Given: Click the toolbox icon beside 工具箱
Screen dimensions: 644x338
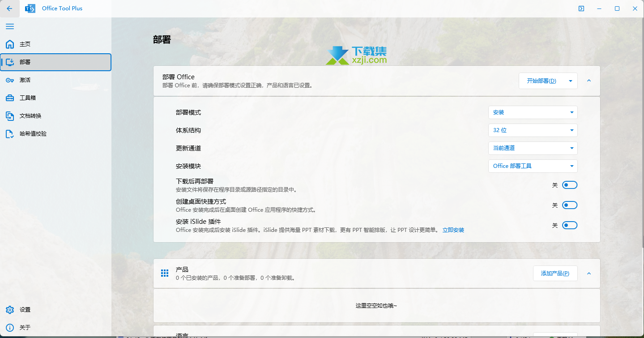Looking at the screenshot, I should [10, 98].
